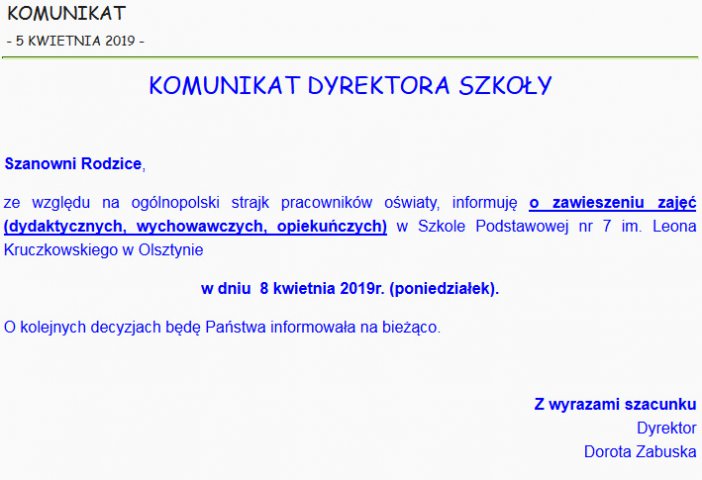The height and width of the screenshot is (480, 702).
Task: Click the closing 'Z wyrazami szacunku'
Action: [615, 404]
